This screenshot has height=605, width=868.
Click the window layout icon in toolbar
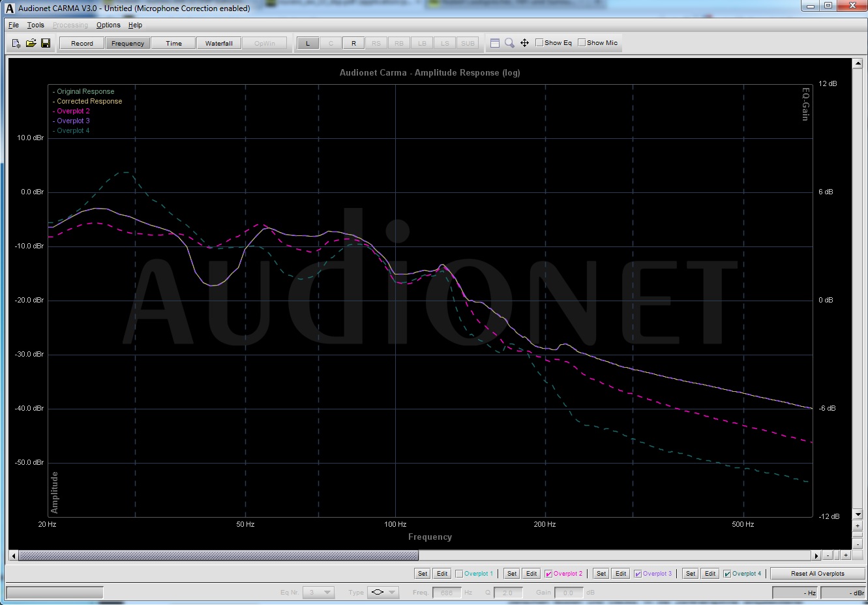point(495,43)
